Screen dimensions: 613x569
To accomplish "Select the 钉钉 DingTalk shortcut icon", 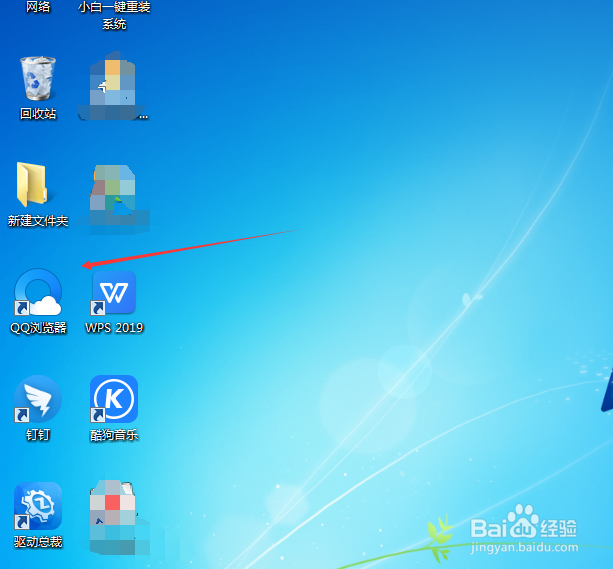I will pos(38,399).
